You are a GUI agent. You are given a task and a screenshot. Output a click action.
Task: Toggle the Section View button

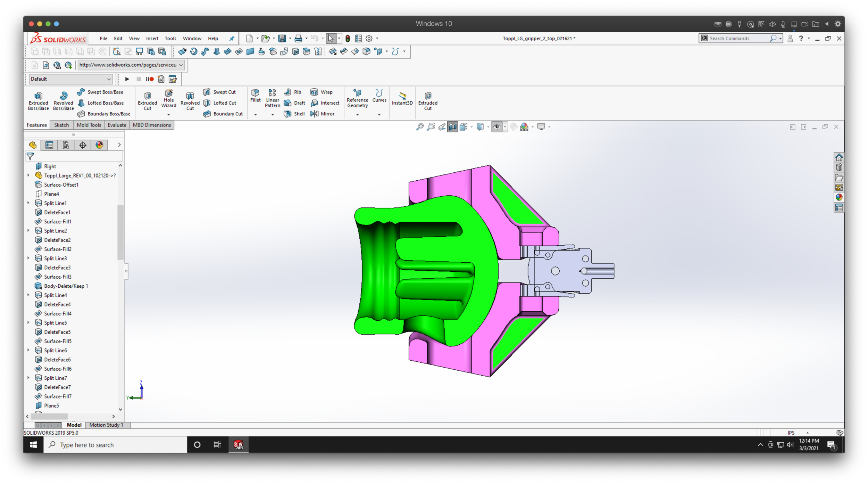tap(452, 127)
